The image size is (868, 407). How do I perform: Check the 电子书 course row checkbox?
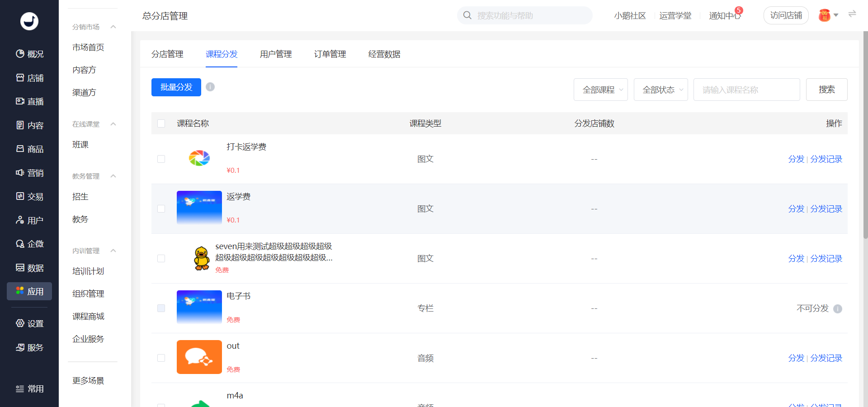(161, 308)
